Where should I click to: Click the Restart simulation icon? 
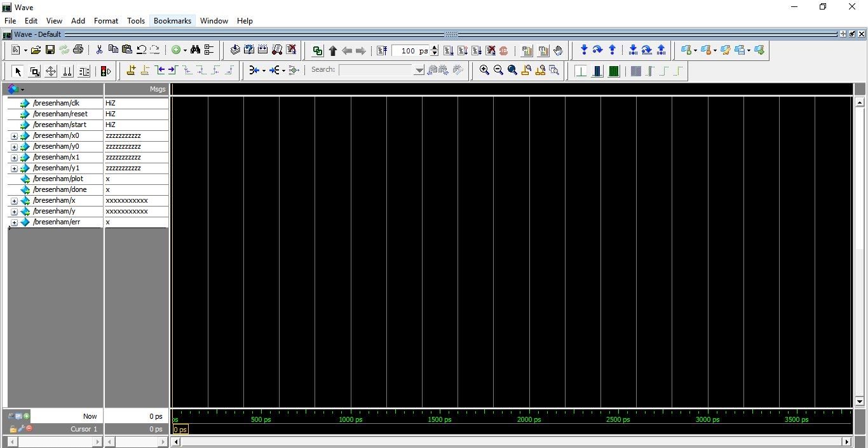click(382, 51)
